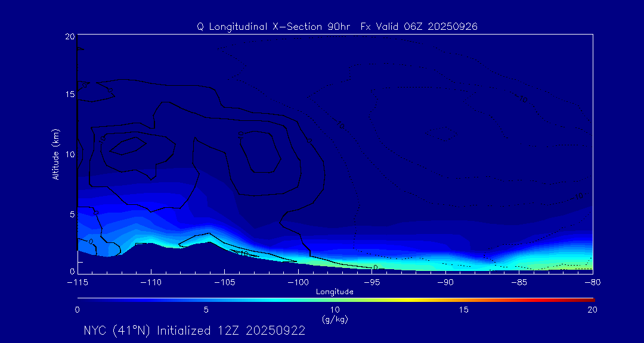Click the 10 km altitude axis tick label
The height and width of the screenshot is (343, 644).
(x=69, y=154)
